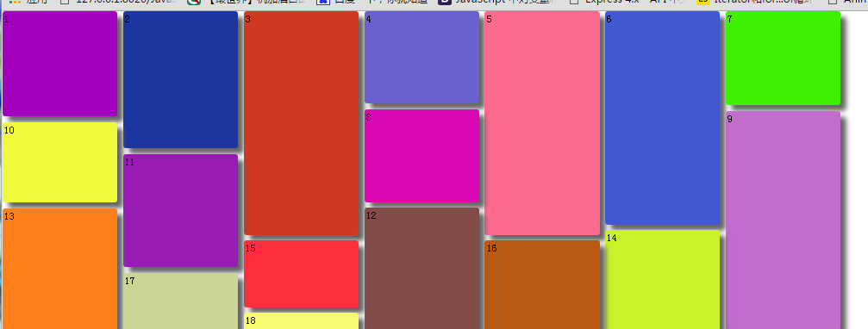868x329 pixels.
Task: Select the tall pink box numbered 5
Action: 542,123
